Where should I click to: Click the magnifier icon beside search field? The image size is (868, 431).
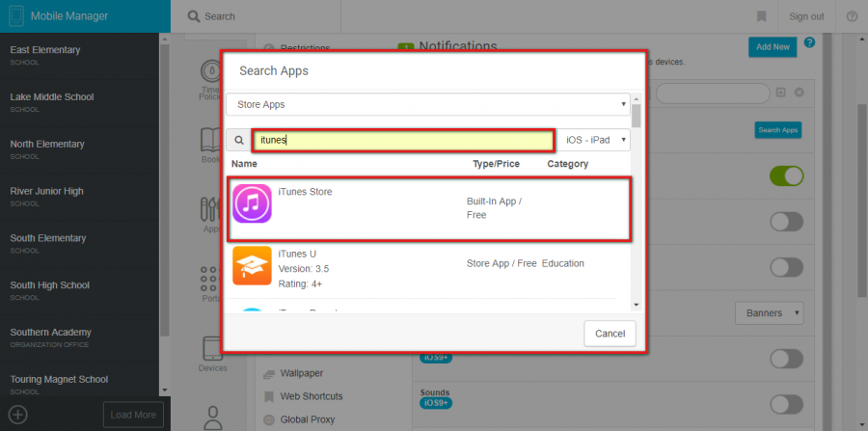(x=238, y=141)
